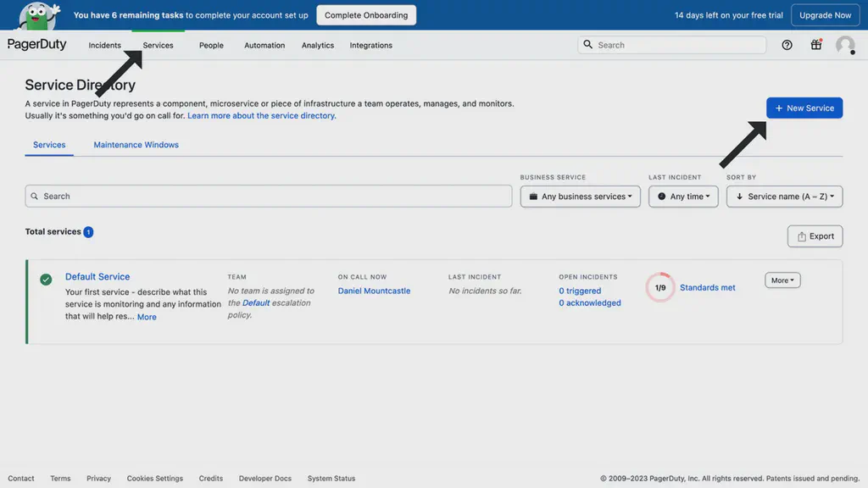The height and width of the screenshot is (488, 868).
Task: Switch to the Maintenance Windows tab
Action: click(x=136, y=144)
